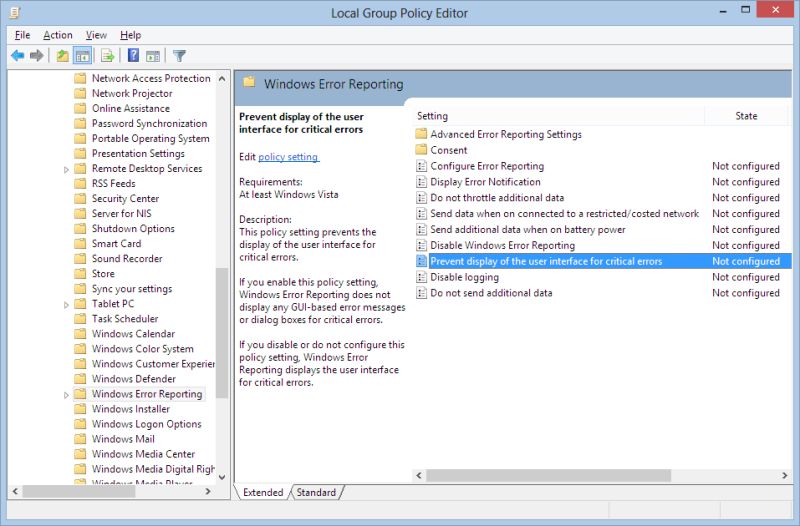Screen dimensions: 800x526
Task: Select Windows Media Center in tree
Action: click(x=143, y=454)
